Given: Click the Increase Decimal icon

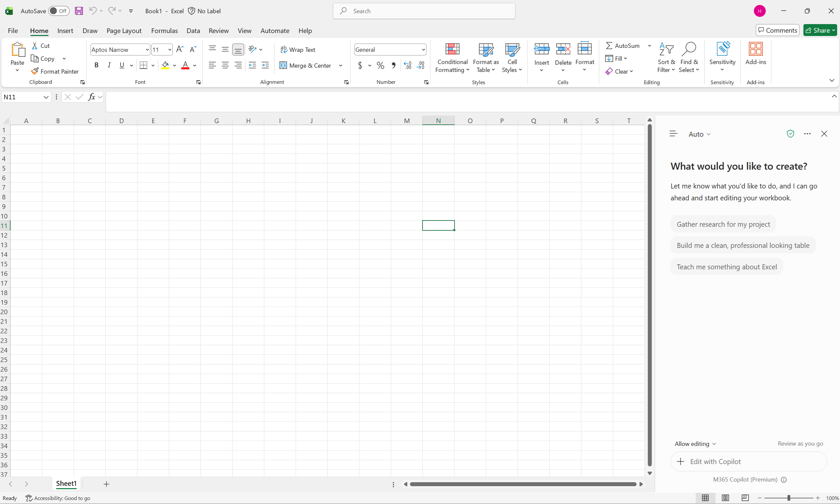Looking at the screenshot, I should point(407,65).
